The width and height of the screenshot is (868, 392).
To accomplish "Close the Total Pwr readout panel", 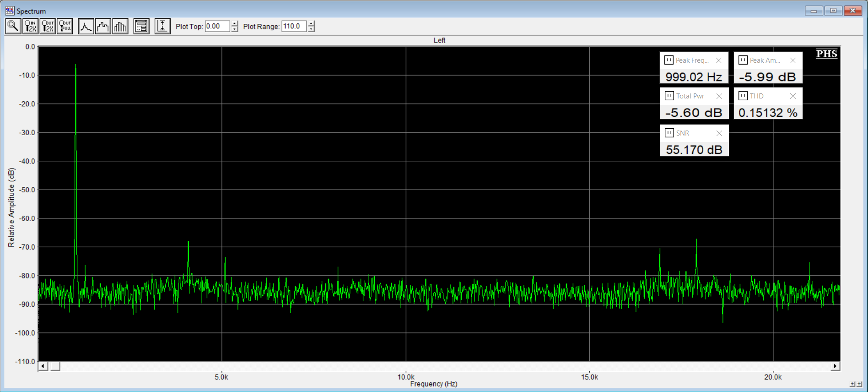I will tap(719, 96).
